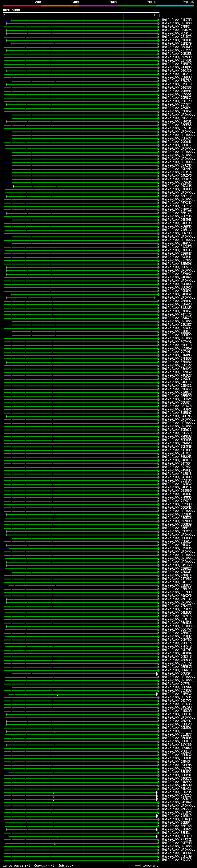
Task: Select the AU195099 query label
Action: point(11,10)
